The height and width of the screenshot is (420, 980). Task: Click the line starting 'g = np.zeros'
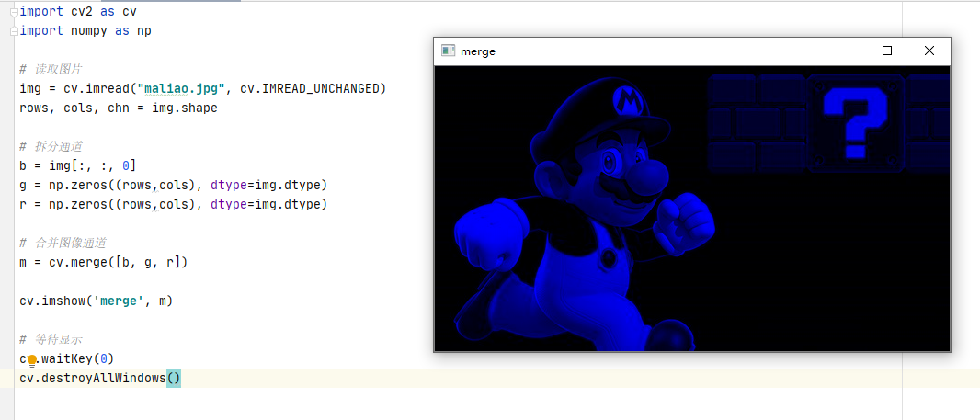[x=174, y=186]
